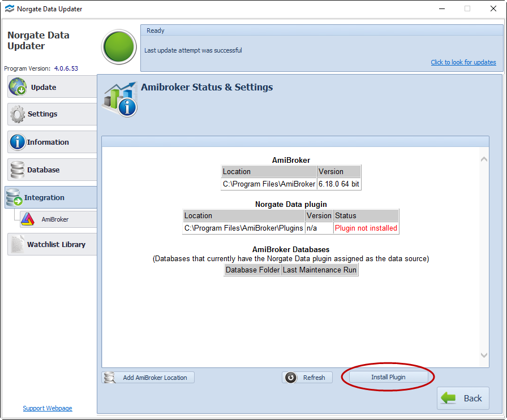The height and width of the screenshot is (420, 507).
Task: Minimize the Norgate Data Updater window
Action: click(442, 8)
